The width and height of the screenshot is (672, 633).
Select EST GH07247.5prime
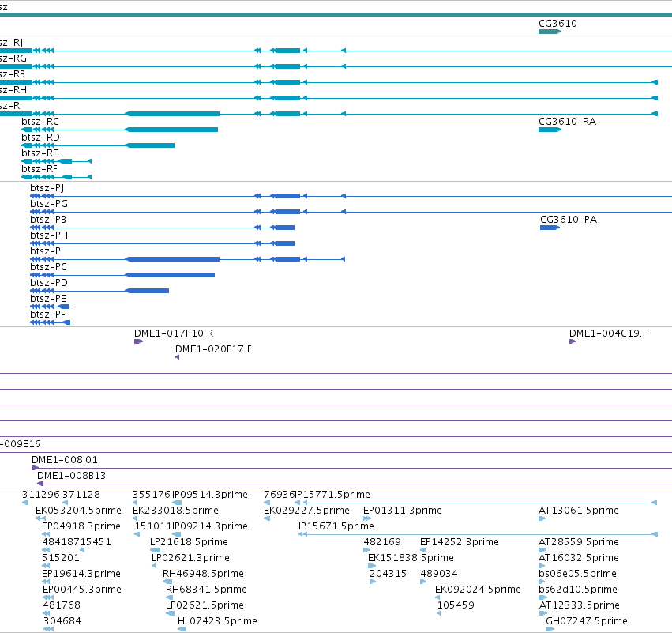[x=586, y=621]
